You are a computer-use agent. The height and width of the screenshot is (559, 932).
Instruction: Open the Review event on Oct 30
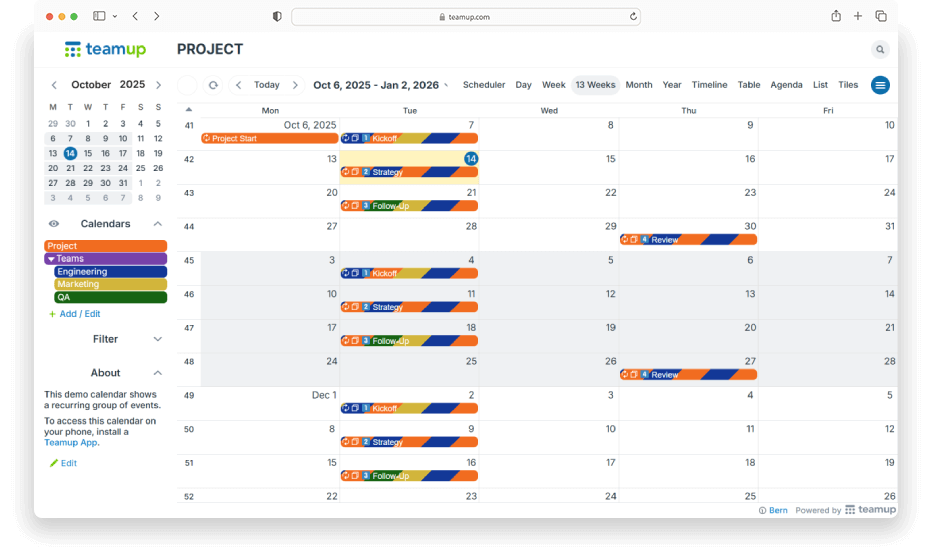688,240
